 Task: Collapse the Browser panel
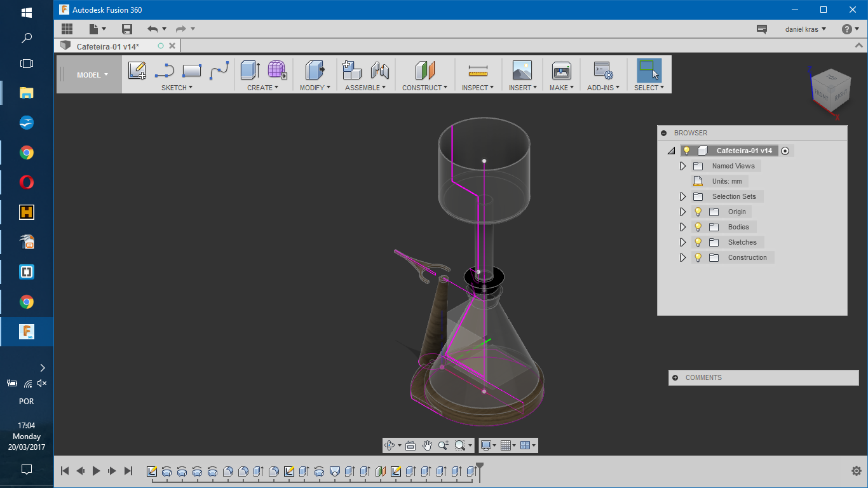pyautogui.click(x=664, y=133)
